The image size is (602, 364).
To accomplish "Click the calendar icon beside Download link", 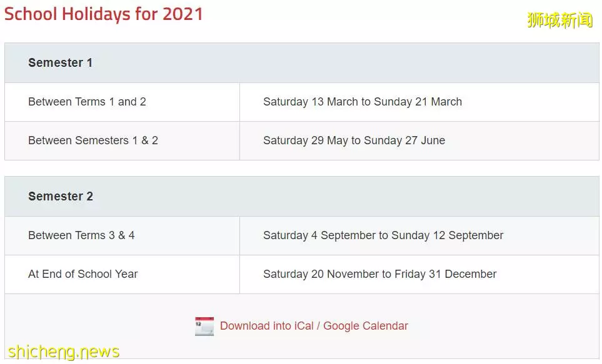I will pyautogui.click(x=204, y=326).
